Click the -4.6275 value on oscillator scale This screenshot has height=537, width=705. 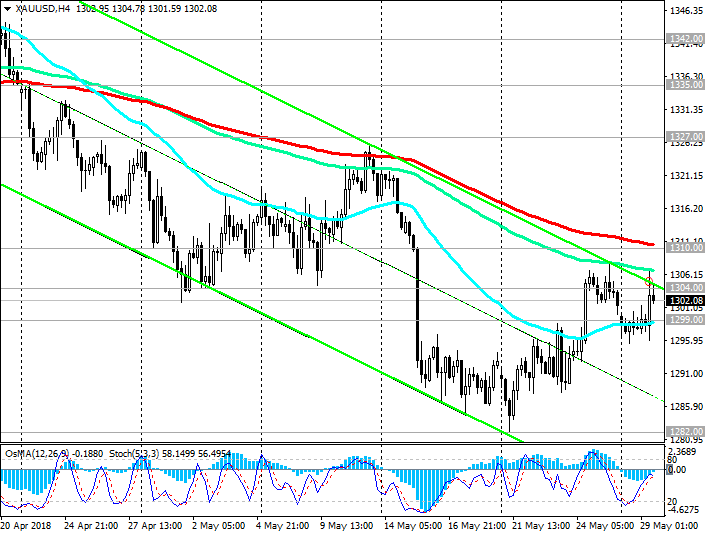[682, 508]
